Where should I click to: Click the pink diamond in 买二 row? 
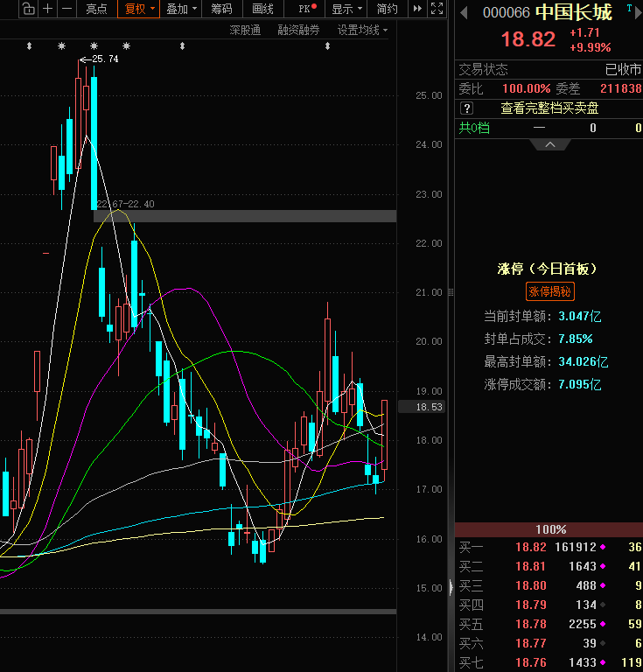click(603, 566)
